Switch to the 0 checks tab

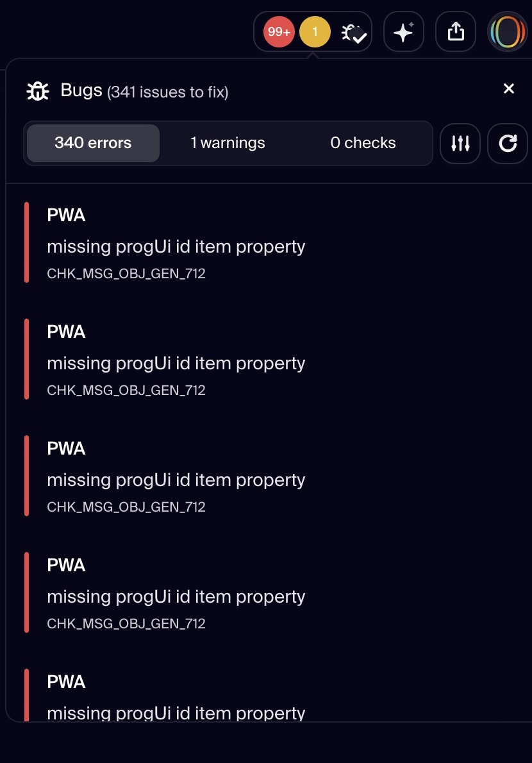click(363, 143)
